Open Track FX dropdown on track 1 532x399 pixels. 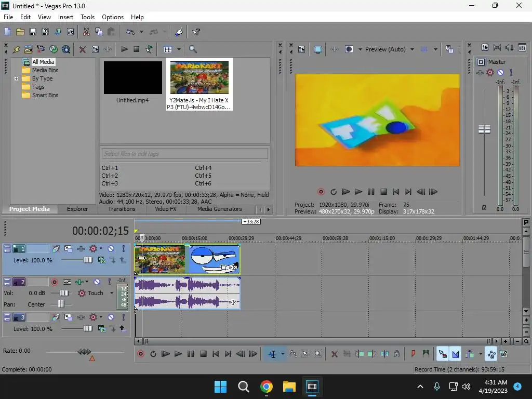tap(101, 249)
